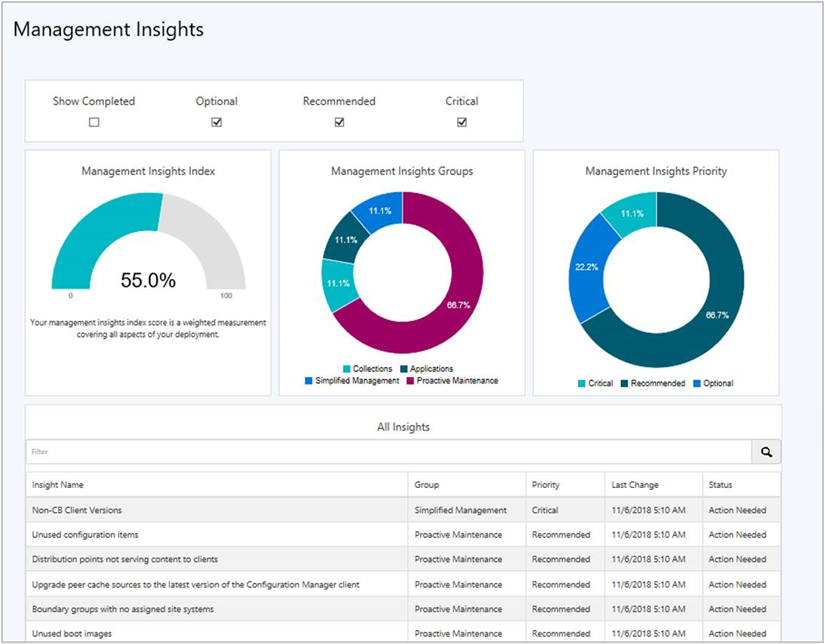The image size is (825, 644).
Task: Select the Applications legend swatch
Action: tap(404, 369)
